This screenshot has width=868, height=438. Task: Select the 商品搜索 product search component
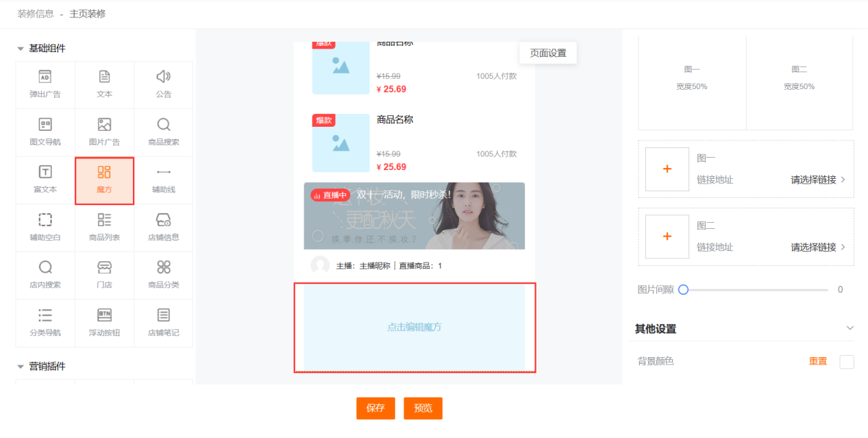(163, 132)
